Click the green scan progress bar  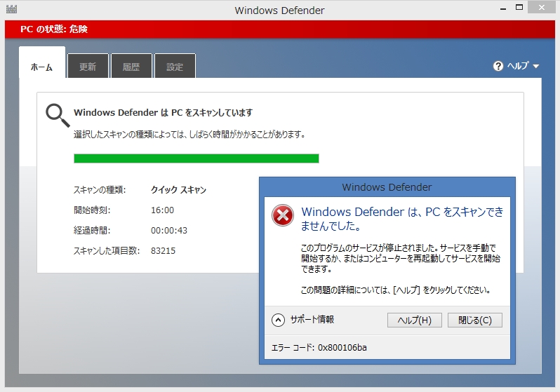pos(196,158)
